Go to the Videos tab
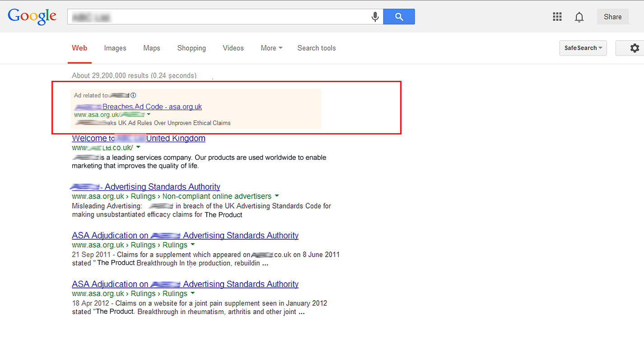This screenshot has width=644, height=343. 233,48
